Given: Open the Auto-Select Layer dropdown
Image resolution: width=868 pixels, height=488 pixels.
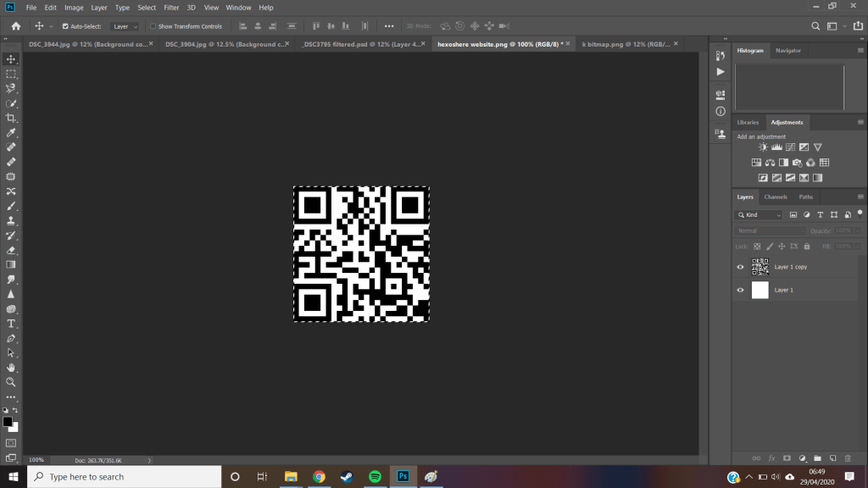Looking at the screenshot, I should tap(125, 26).
